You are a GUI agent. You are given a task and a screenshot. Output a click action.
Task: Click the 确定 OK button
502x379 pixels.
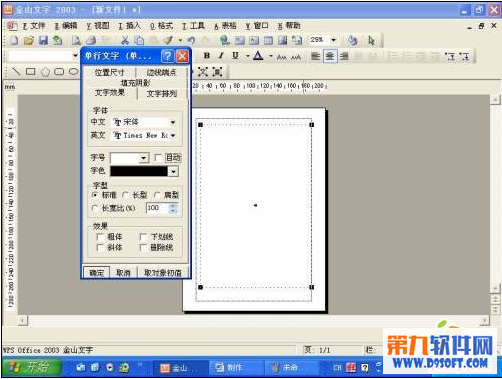(96, 273)
